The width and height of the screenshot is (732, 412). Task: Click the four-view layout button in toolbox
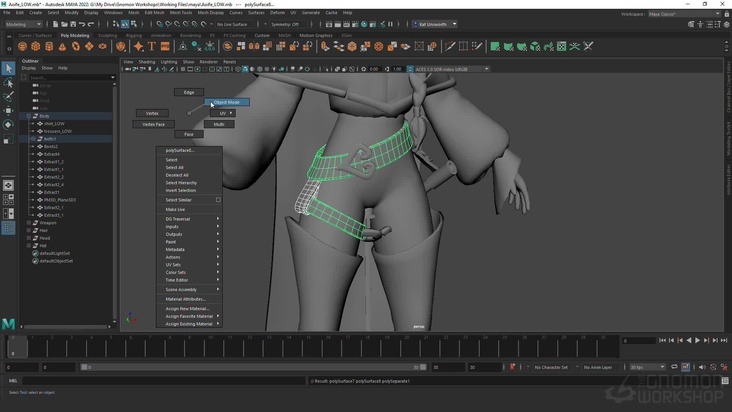[x=8, y=199]
